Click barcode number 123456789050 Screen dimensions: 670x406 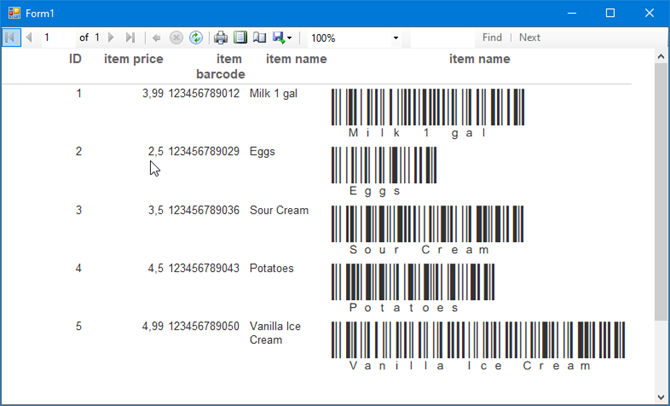pos(204,327)
